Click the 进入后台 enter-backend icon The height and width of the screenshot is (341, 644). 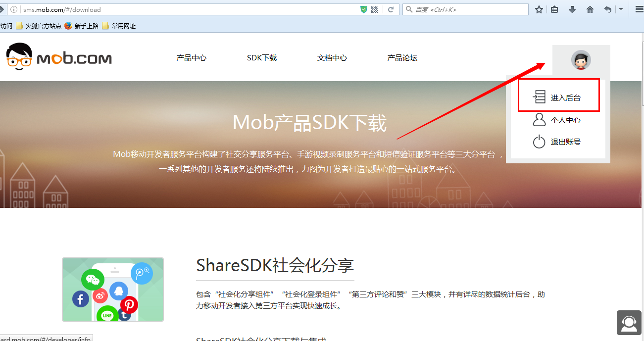coord(539,97)
